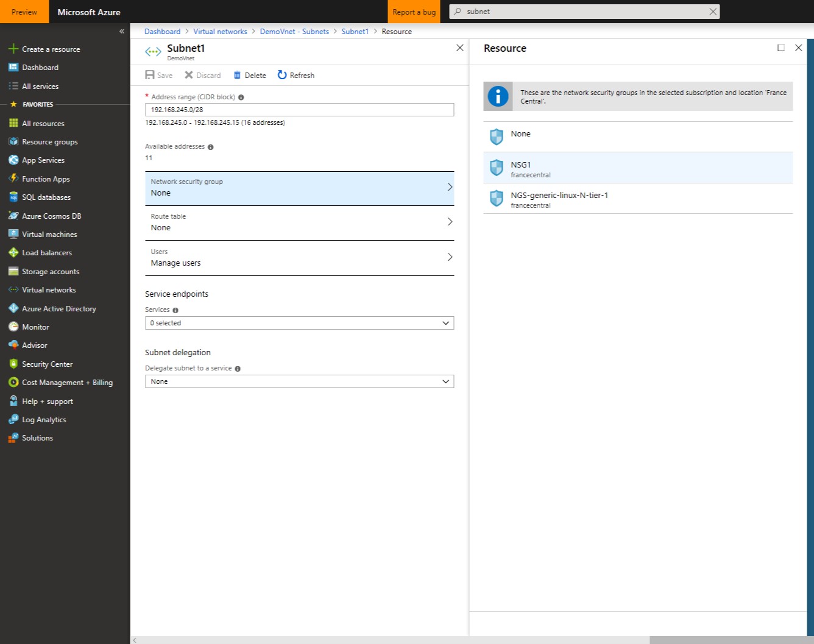Maximize the Resource blade

coord(781,48)
